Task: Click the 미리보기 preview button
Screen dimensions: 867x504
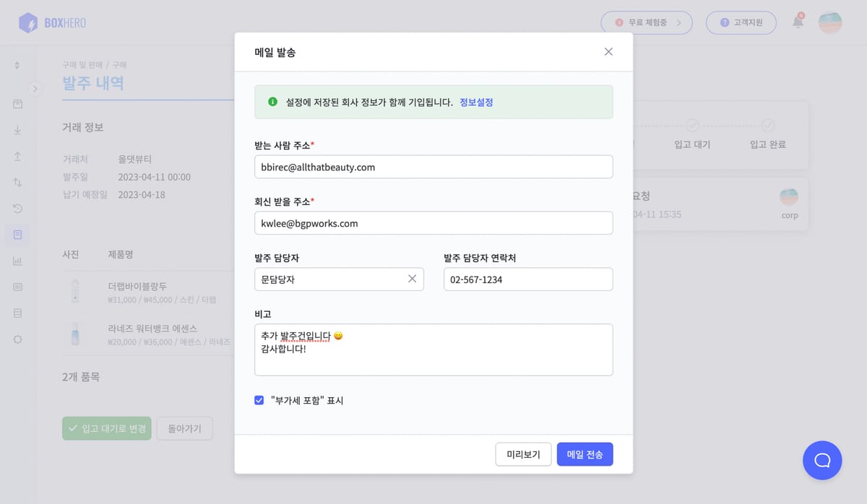Action: tap(523, 453)
